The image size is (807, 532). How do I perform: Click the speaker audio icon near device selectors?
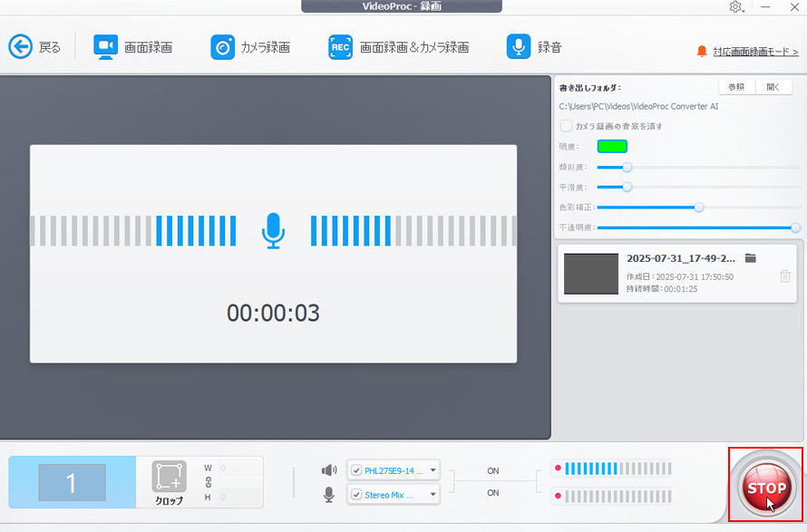click(328, 469)
